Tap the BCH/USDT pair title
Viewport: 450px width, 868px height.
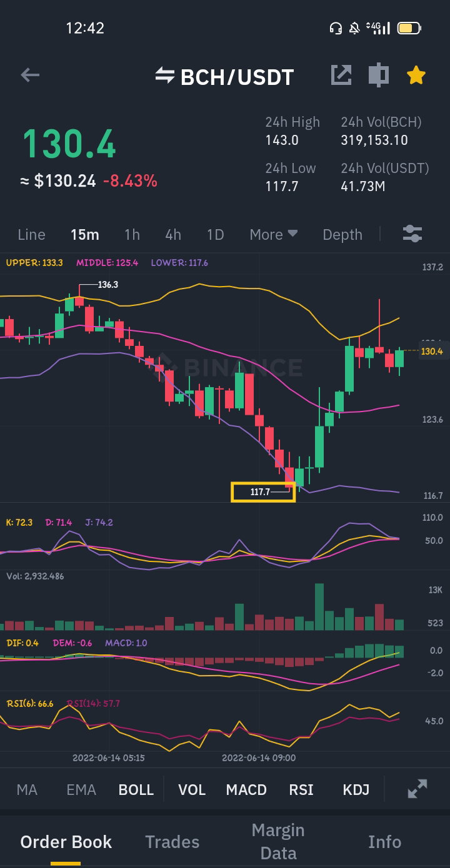tap(237, 77)
